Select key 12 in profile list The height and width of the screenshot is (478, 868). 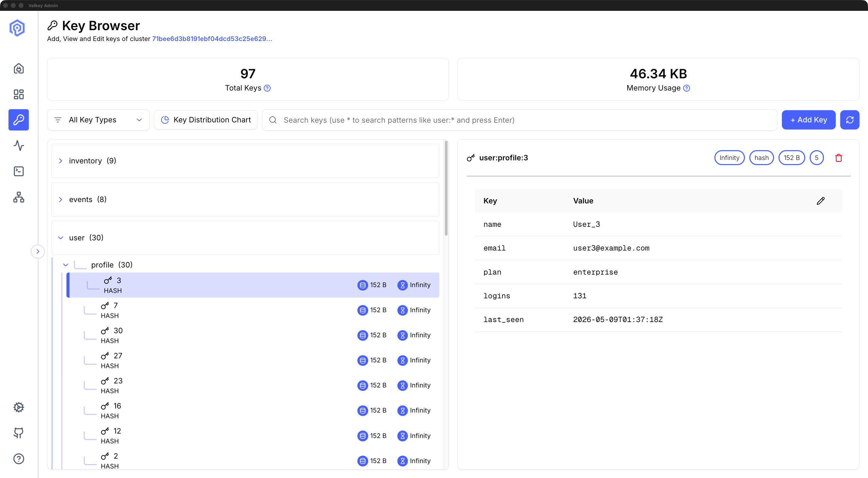(253, 436)
